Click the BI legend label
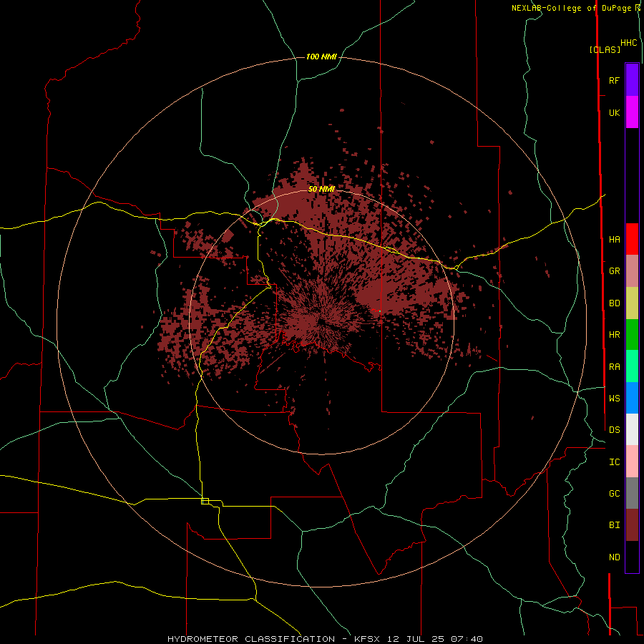644x644 pixels. coord(615,525)
